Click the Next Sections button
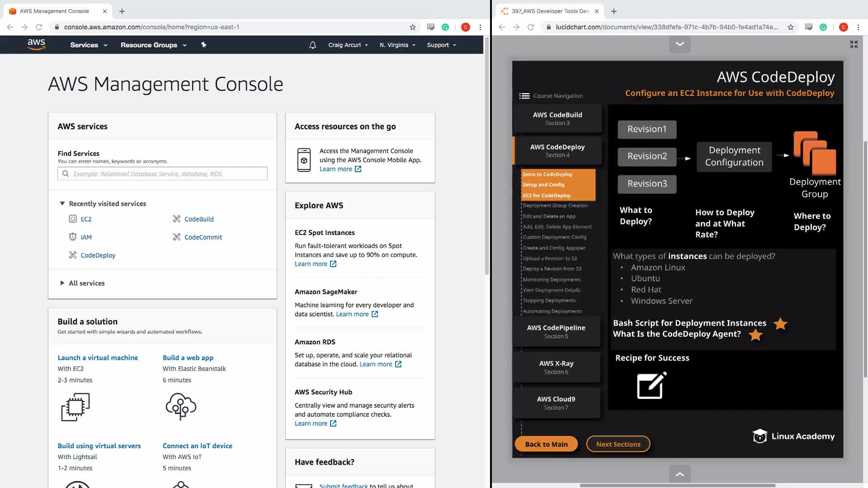Screen dimensions: 868x488 click(618, 444)
